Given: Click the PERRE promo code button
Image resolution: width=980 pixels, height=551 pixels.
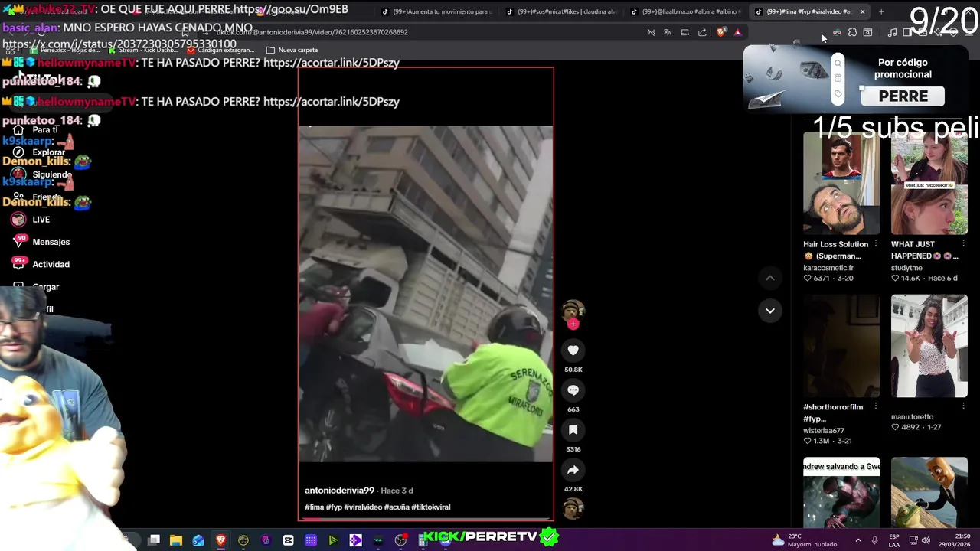Looking at the screenshot, I should click(x=903, y=96).
